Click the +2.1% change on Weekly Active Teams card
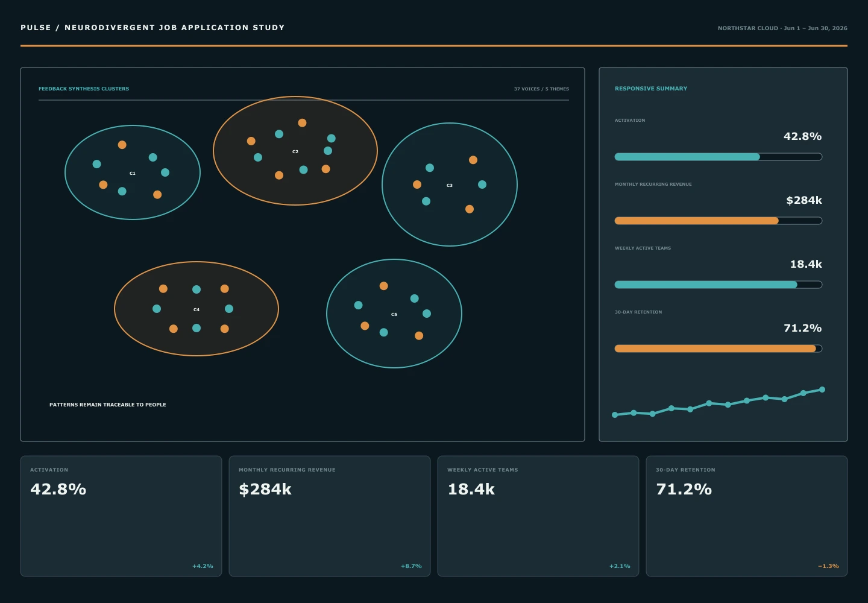The height and width of the screenshot is (603, 868). click(620, 566)
